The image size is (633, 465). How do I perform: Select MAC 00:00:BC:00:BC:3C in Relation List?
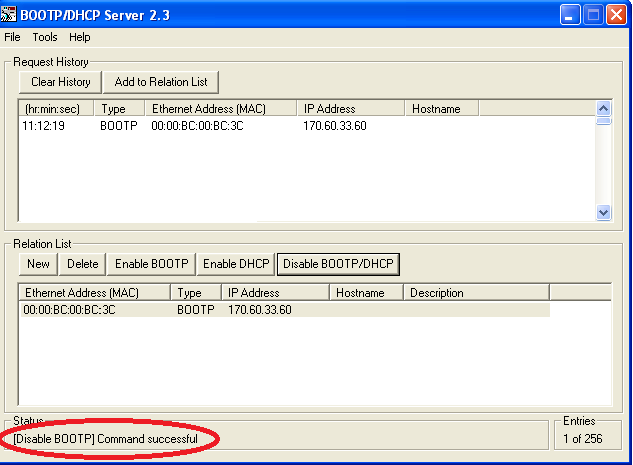tap(69, 310)
